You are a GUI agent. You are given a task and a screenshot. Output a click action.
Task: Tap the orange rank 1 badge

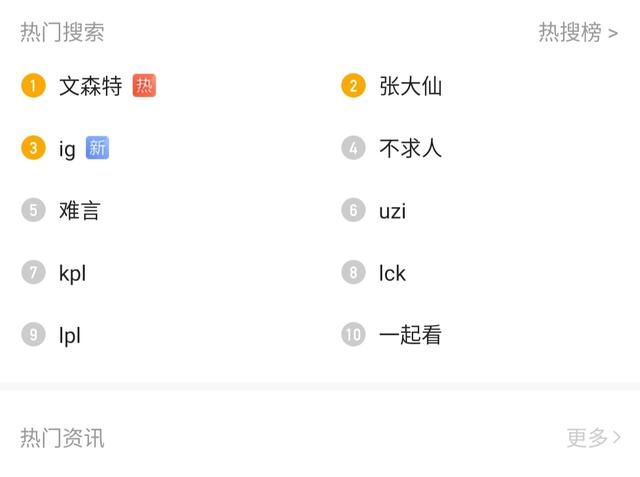33,86
